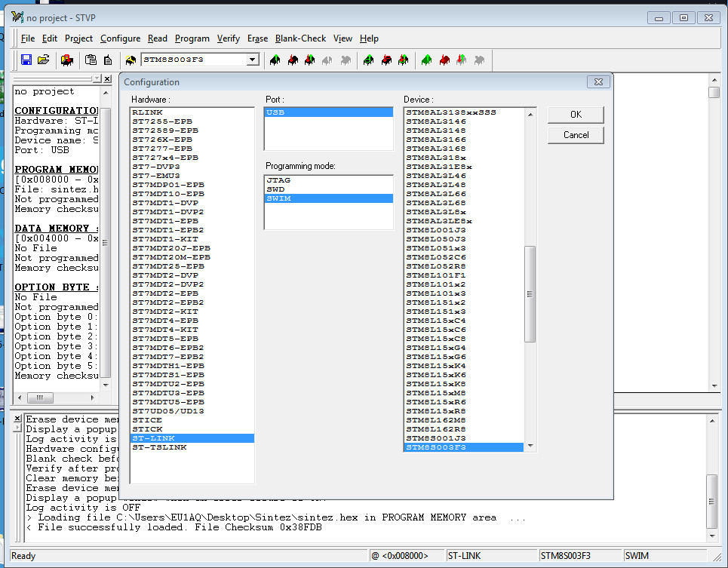This screenshot has width=728, height=568.
Task: Click the STVP app icon in title bar
Action: click(x=17, y=17)
